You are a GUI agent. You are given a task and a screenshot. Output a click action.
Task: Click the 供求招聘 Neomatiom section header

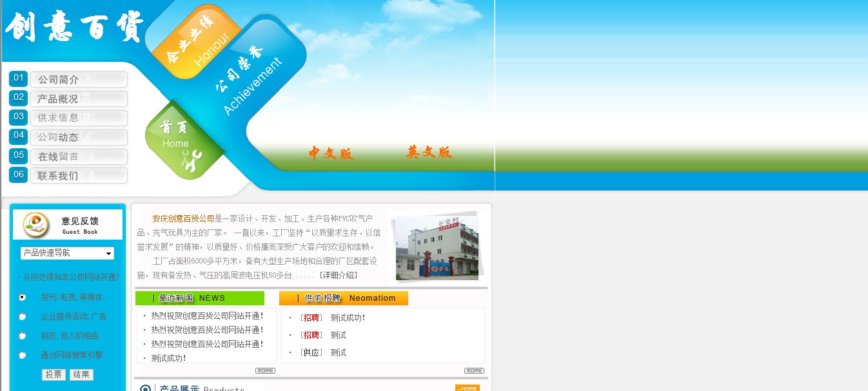click(x=344, y=298)
